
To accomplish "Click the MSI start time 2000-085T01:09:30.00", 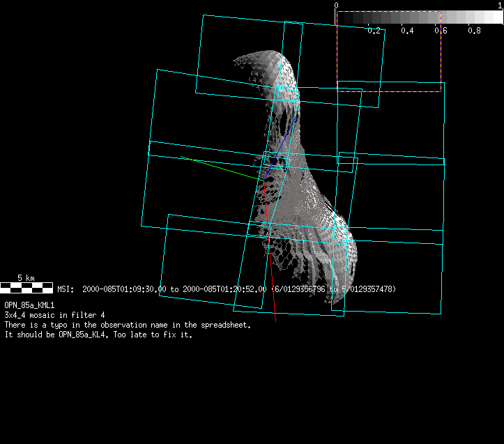I will (x=124, y=289).
